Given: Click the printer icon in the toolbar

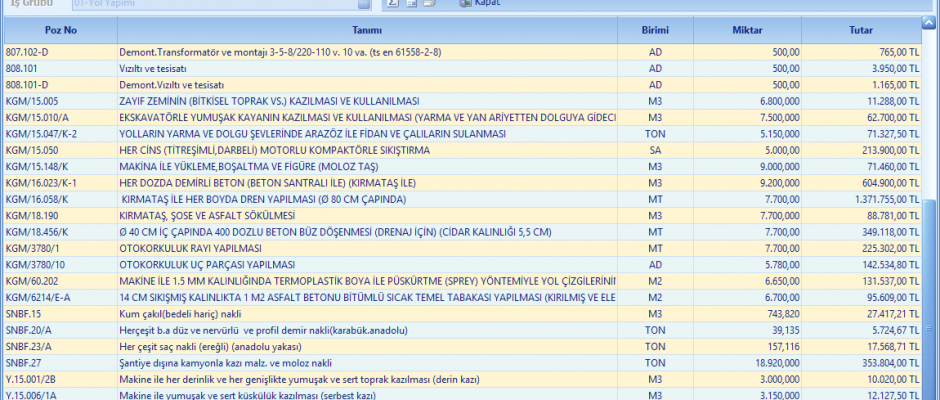Looking at the screenshot, I should click(x=429, y=4).
